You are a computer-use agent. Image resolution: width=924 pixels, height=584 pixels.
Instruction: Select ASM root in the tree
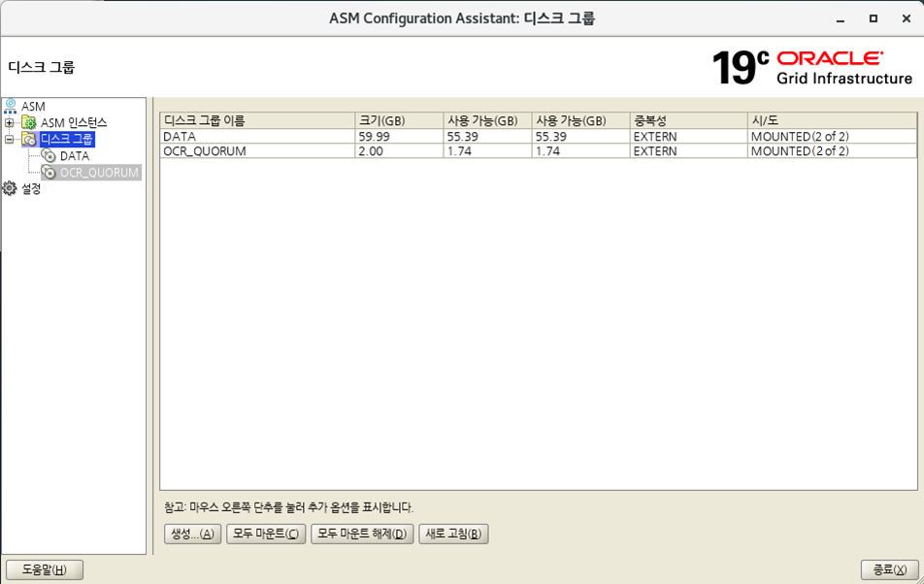(33, 107)
